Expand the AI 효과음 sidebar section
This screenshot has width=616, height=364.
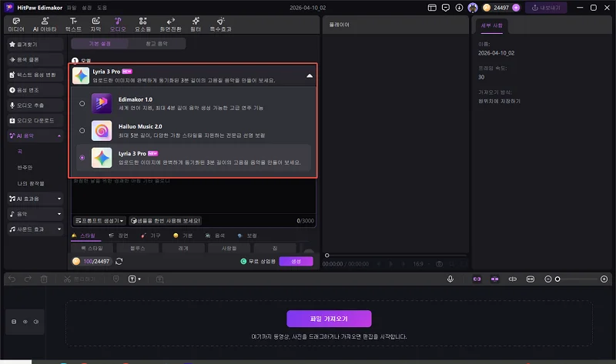(59, 199)
